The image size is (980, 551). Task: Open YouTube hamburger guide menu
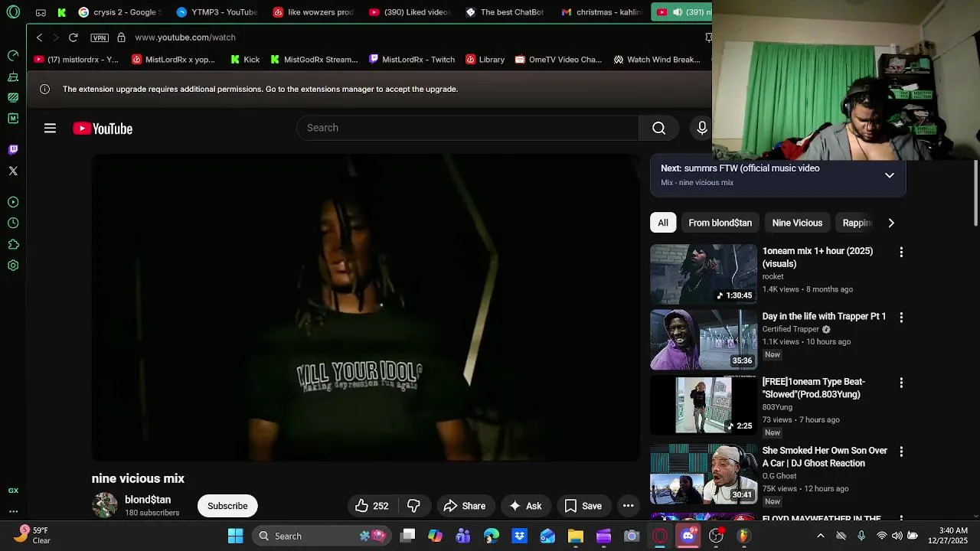point(50,129)
